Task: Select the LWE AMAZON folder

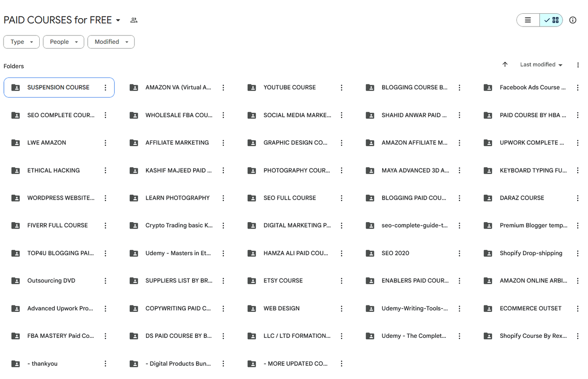Action: [x=59, y=143]
